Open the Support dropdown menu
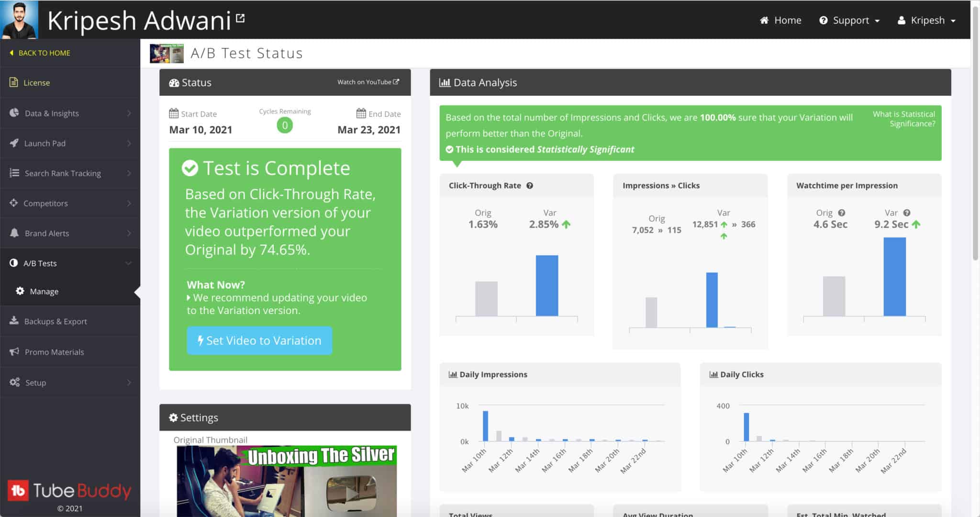This screenshot has height=517, width=980. [x=849, y=20]
